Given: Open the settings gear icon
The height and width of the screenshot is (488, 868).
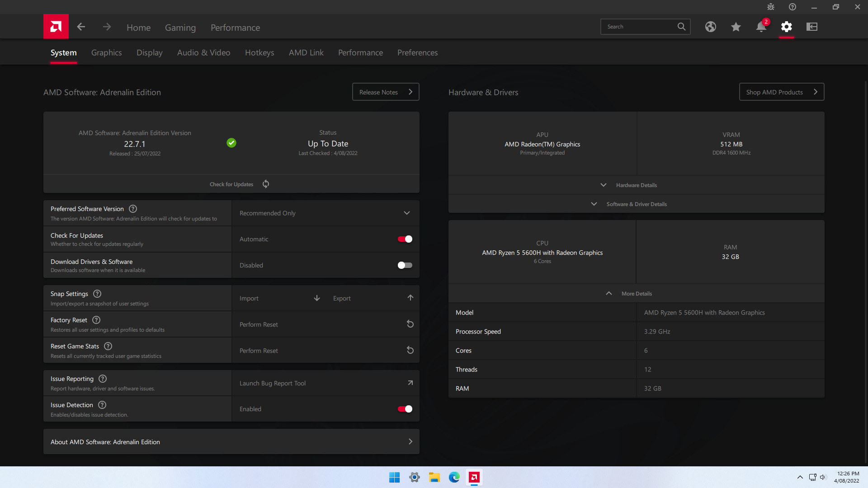Looking at the screenshot, I should click(787, 27).
